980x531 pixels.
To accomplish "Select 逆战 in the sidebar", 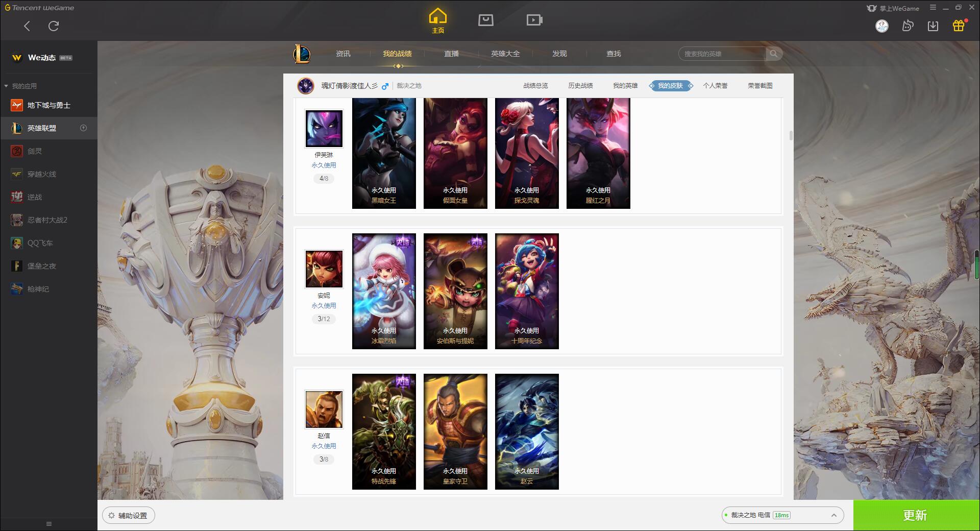I will click(x=48, y=197).
